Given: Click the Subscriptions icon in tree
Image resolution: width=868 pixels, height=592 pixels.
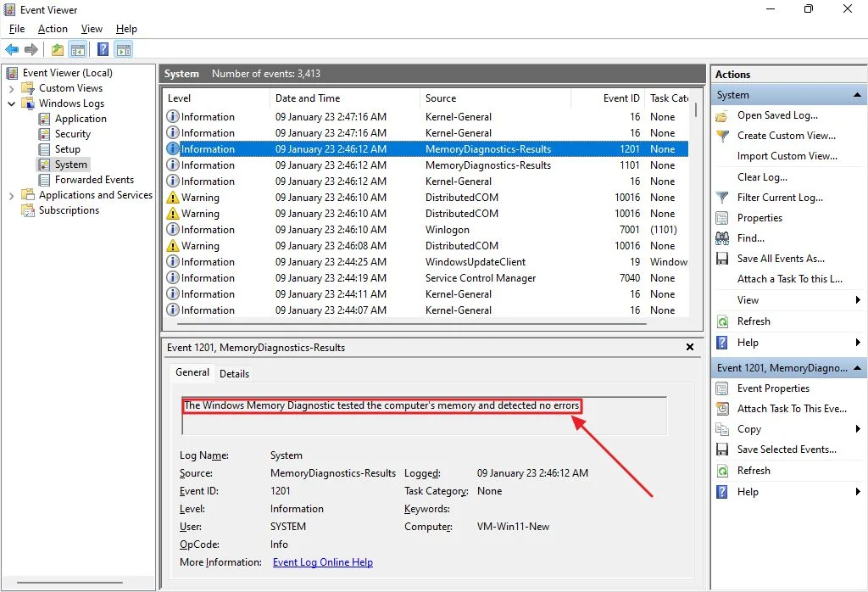Looking at the screenshot, I should [x=28, y=210].
